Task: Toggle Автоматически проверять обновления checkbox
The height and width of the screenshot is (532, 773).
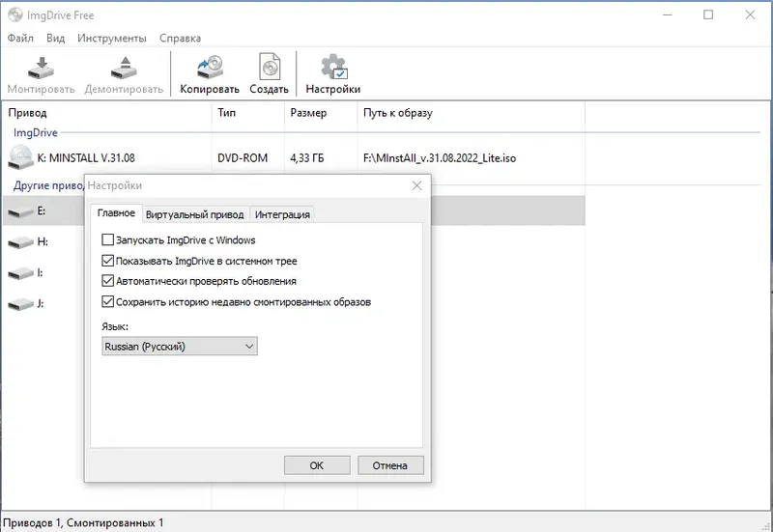Action: point(107,281)
